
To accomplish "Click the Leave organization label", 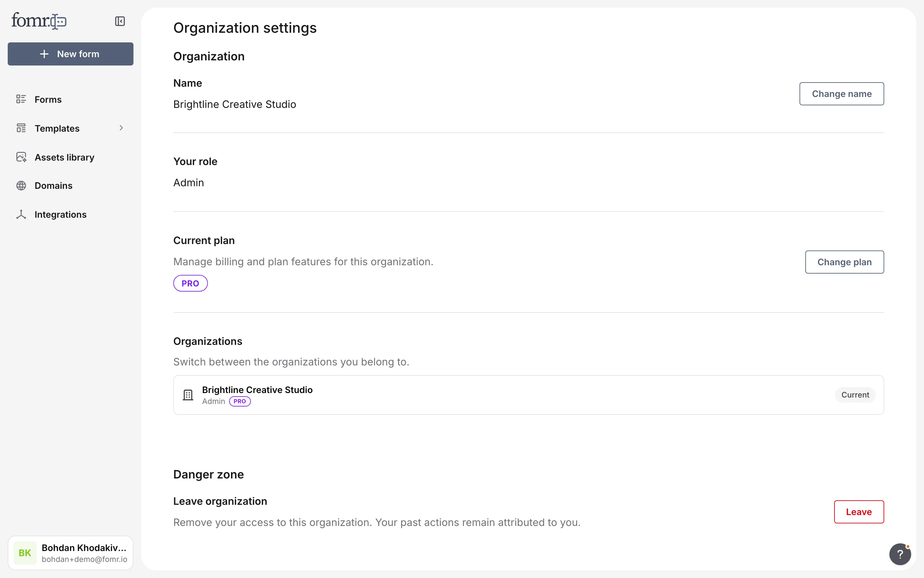I will [220, 501].
